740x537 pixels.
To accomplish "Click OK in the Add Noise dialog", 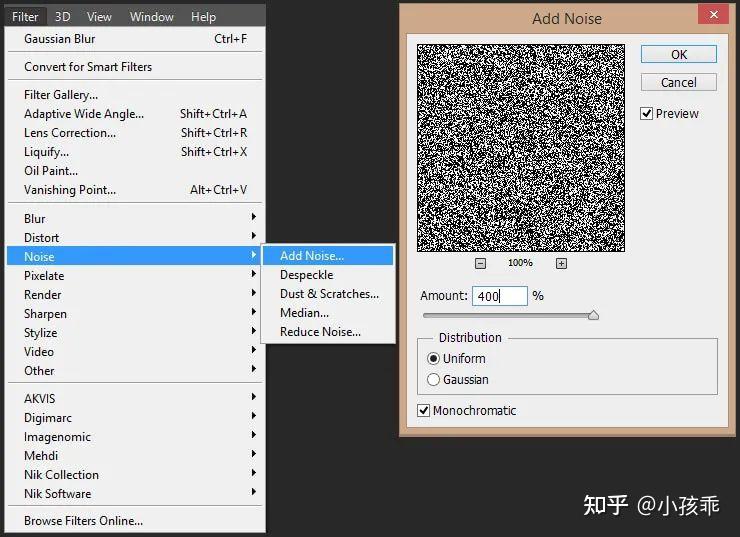I will click(x=679, y=54).
